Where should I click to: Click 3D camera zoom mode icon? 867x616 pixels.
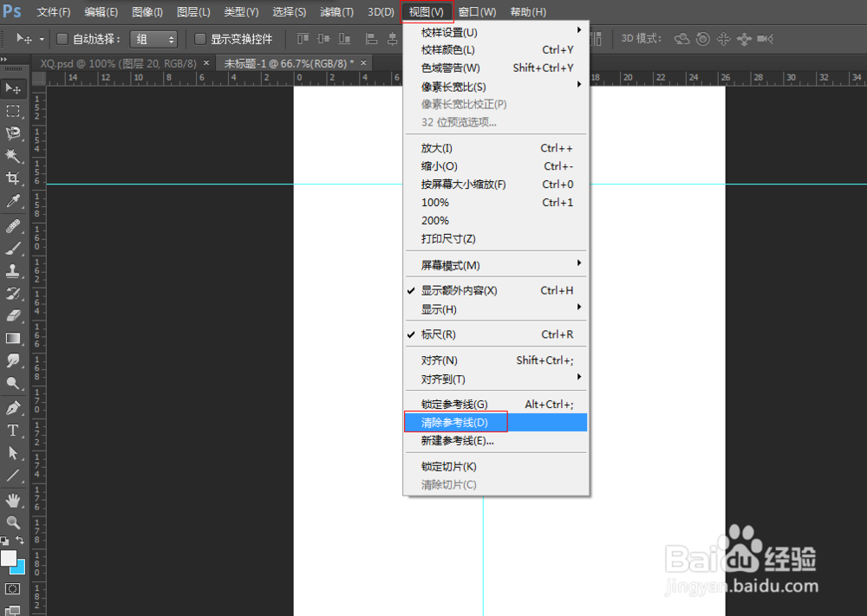(766, 39)
